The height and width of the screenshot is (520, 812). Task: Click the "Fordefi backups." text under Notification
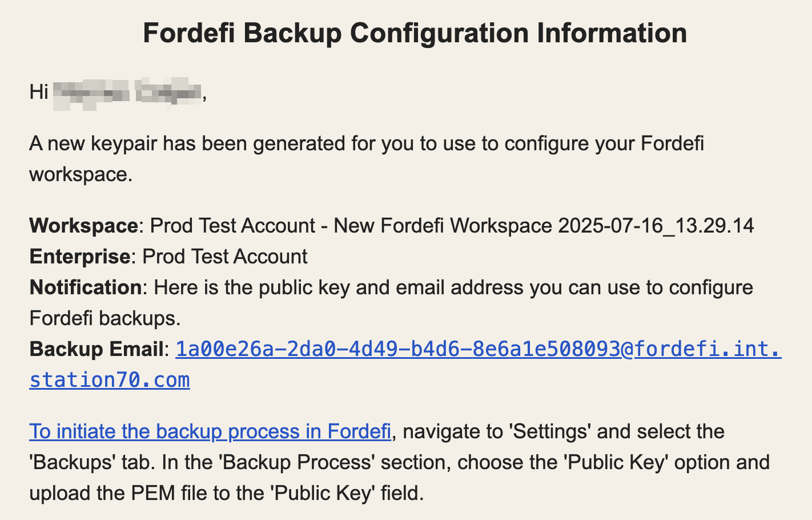105,318
